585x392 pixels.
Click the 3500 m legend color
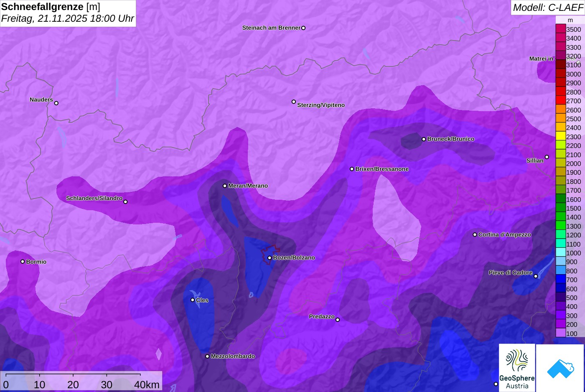tap(560, 29)
